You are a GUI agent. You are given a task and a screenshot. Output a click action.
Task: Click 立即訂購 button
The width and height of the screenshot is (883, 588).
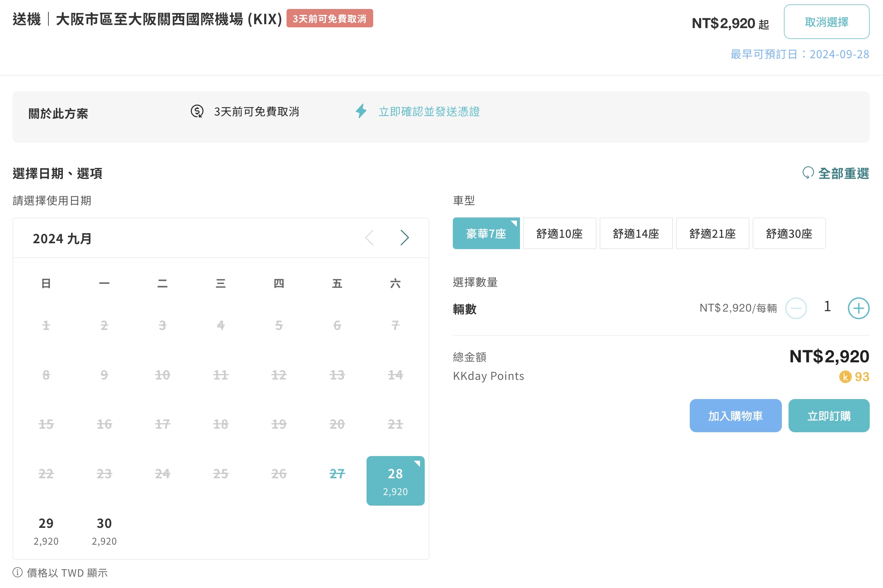[x=829, y=415]
